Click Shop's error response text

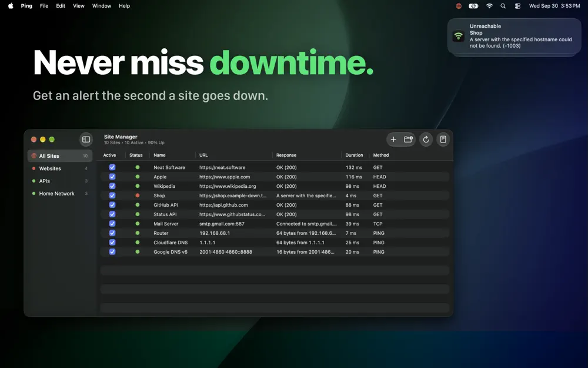(306, 195)
